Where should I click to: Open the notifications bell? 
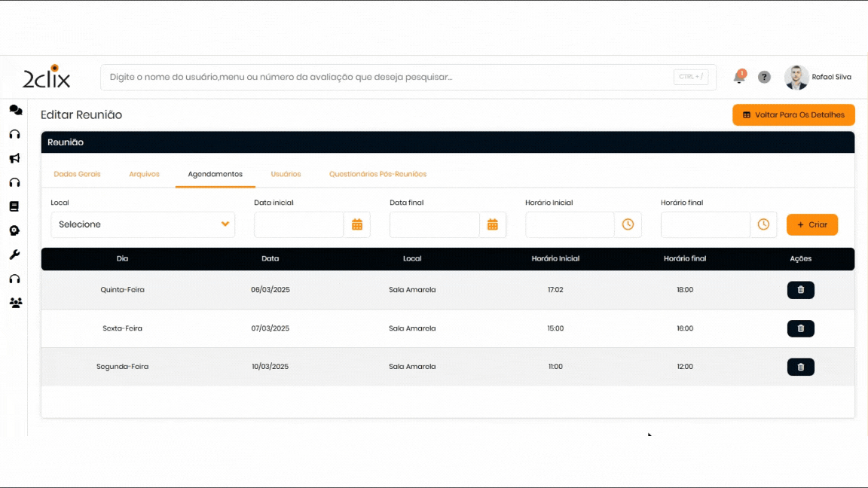739,77
